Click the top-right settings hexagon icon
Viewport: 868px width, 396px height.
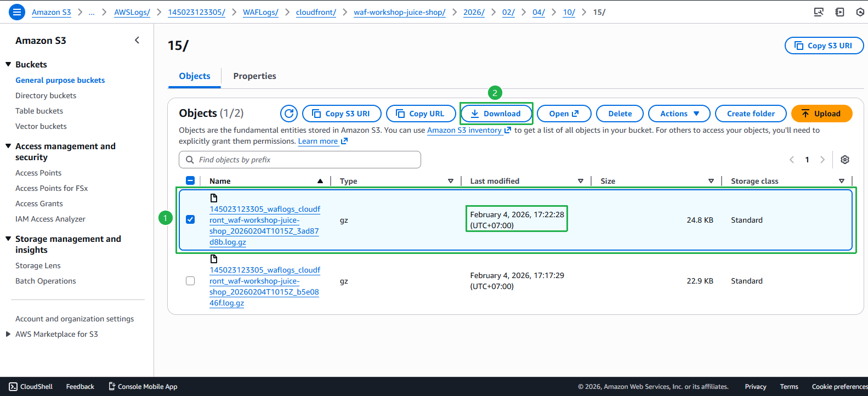860,12
